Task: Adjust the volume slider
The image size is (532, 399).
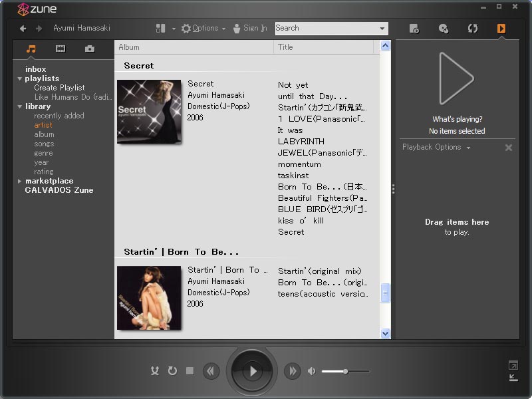Action: (345, 372)
